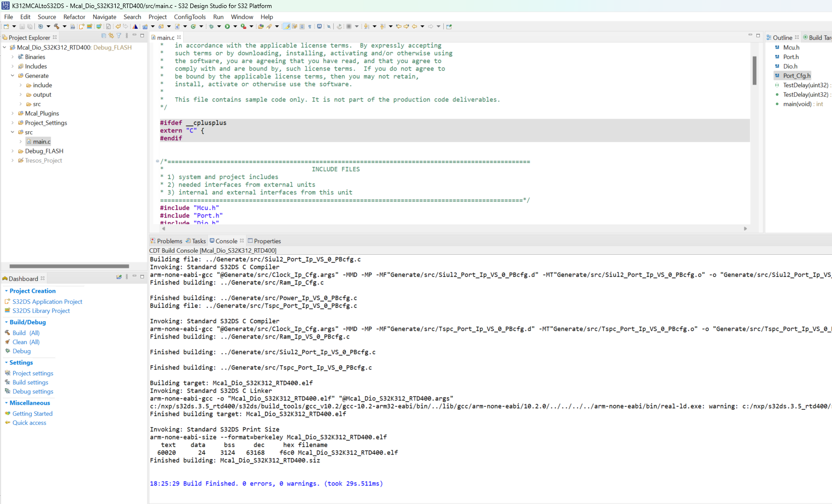Image resolution: width=832 pixels, height=504 pixels.
Task: Collapse the Generate folder
Action: point(12,76)
